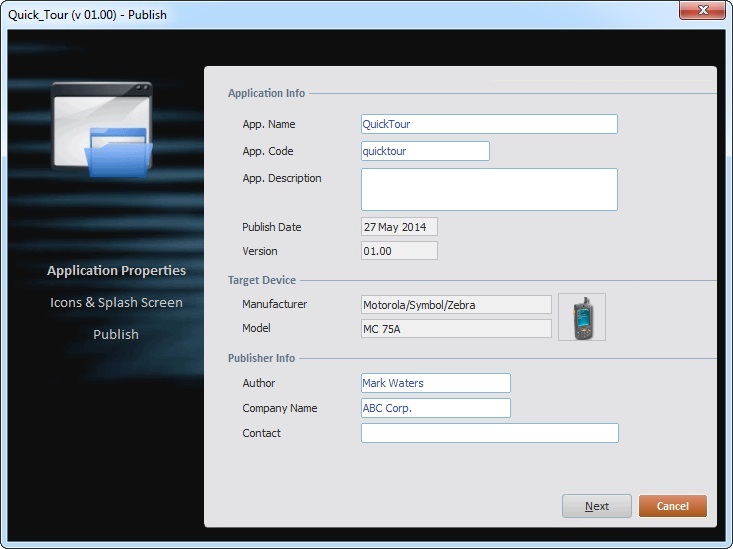Click the MC 75A device image
Screen dimensions: 733x549
[582, 317]
